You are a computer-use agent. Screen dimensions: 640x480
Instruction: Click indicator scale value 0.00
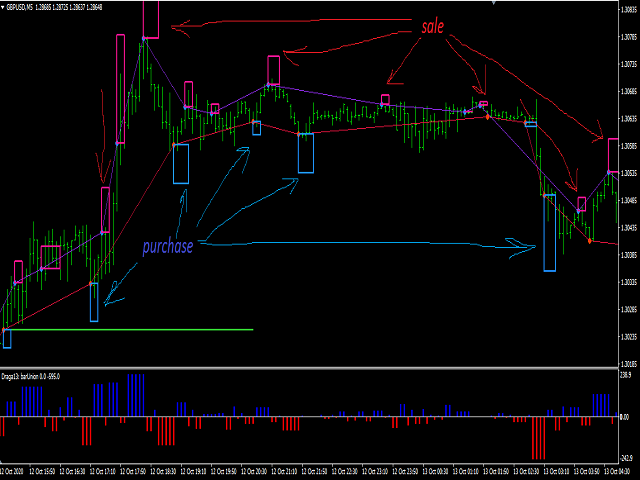click(x=625, y=417)
